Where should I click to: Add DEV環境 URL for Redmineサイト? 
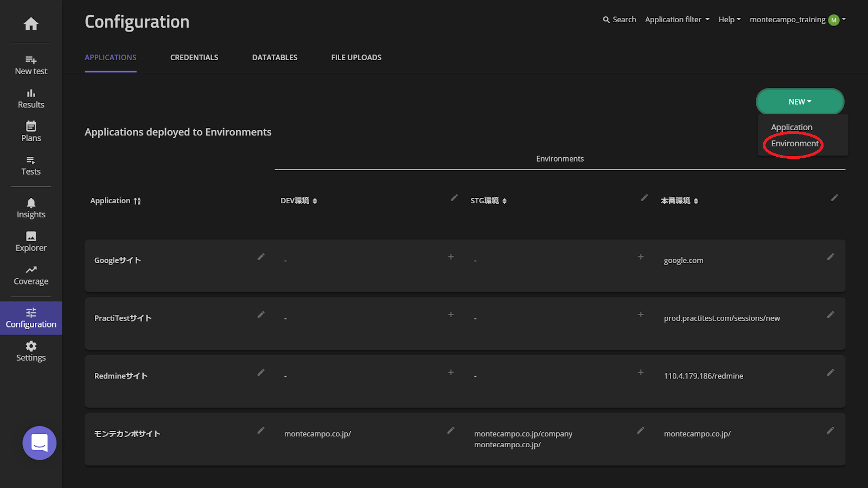tap(451, 373)
